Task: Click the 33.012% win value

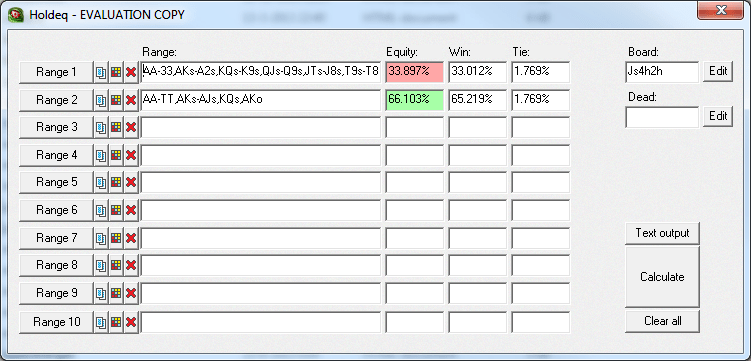Action: click(478, 72)
